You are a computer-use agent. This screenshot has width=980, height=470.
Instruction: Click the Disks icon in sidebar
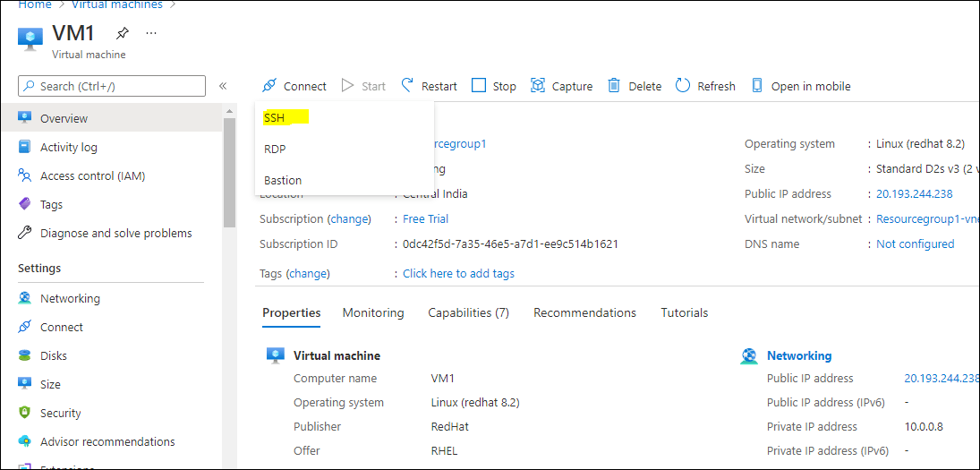coord(24,355)
